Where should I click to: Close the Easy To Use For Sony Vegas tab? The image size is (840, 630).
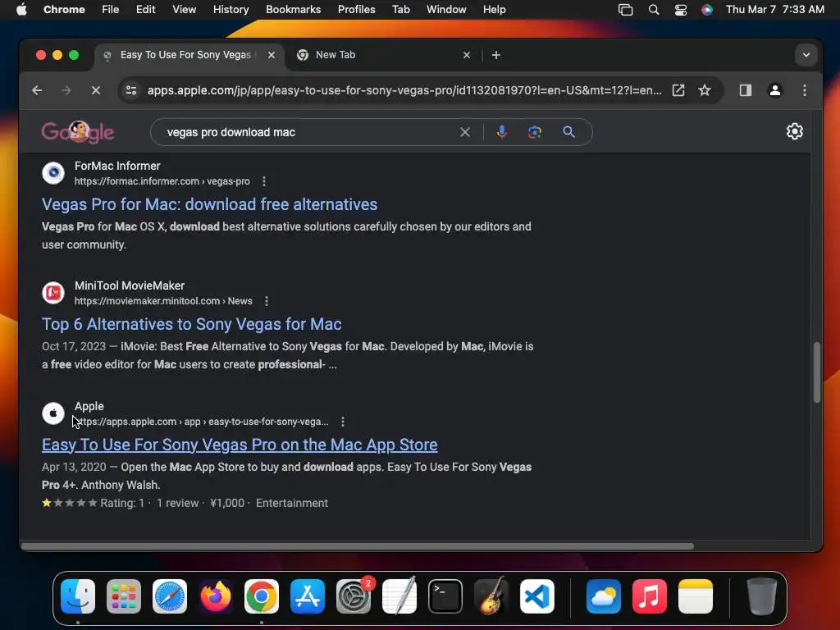(272, 55)
